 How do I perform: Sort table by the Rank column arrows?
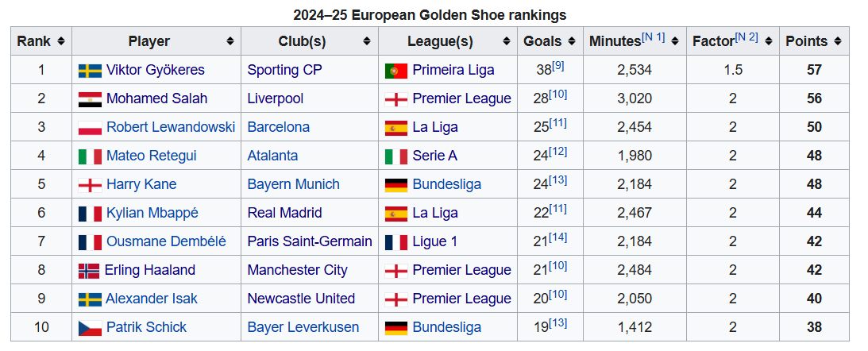61,41
